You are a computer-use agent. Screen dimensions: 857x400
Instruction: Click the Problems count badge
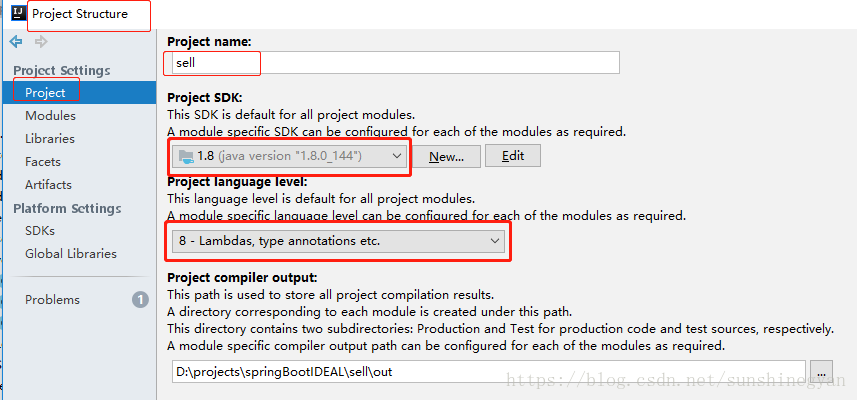[140, 299]
